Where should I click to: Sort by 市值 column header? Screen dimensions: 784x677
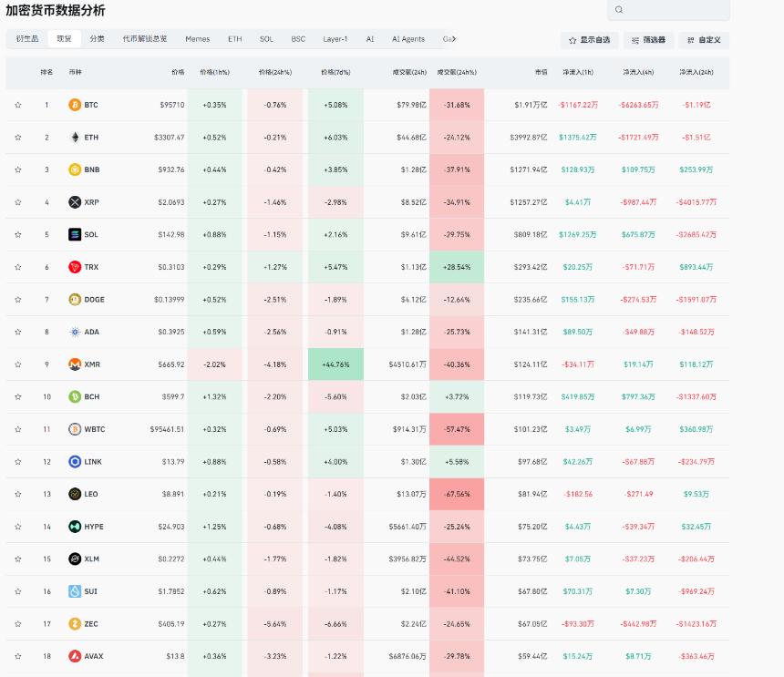tap(541, 72)
